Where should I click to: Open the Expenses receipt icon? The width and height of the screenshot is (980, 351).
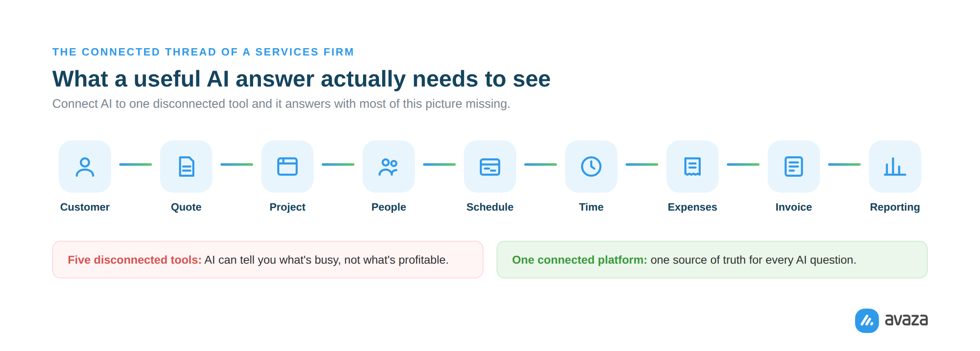pos(693,167)
